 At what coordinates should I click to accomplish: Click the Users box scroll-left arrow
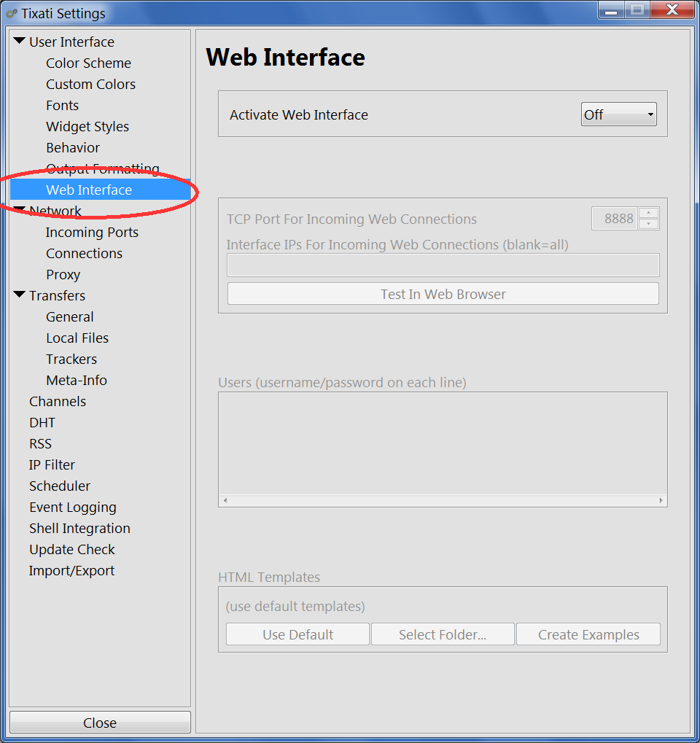[225, 500]
